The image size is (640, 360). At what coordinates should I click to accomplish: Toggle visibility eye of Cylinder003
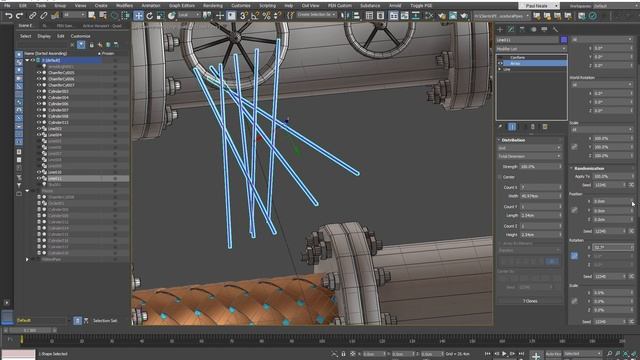[39, 91]
